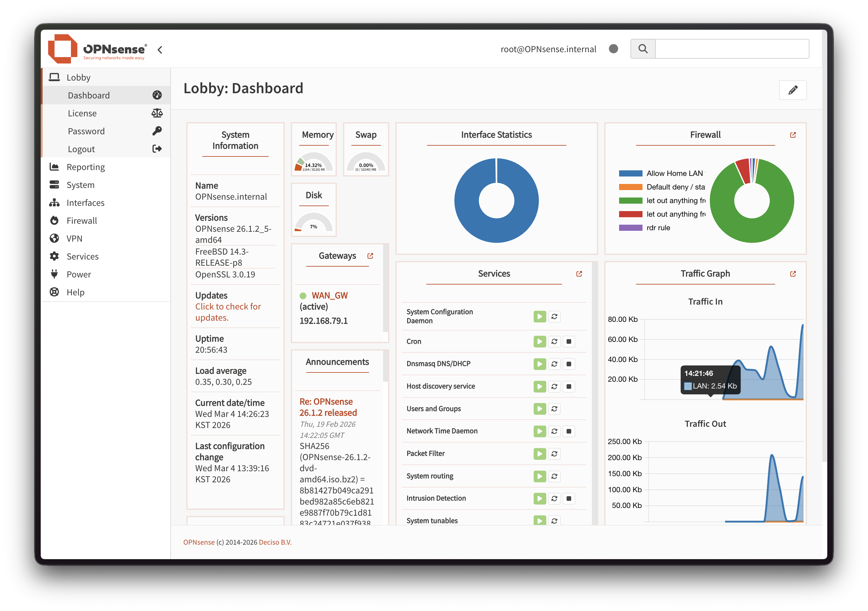Expand the Services sidebar menu
This screenshot has width=868, height=611.
tap(82, 256)
